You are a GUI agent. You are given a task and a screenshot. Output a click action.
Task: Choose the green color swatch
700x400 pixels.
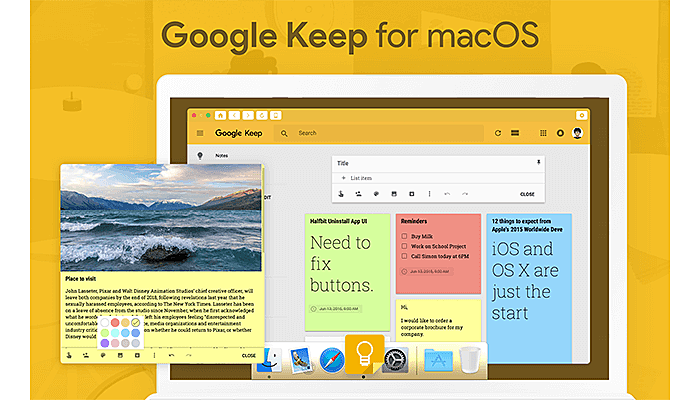click(x=104, y=333)
